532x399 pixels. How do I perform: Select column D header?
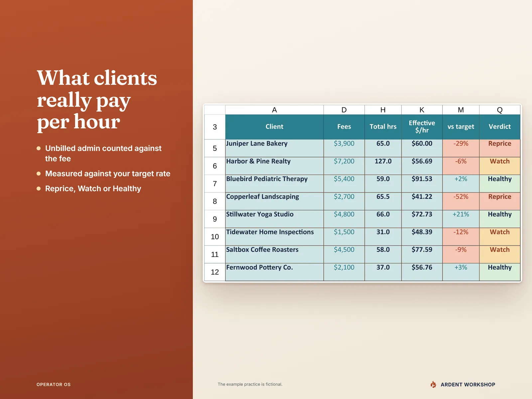pyautogui.click(x=344, y=110)
